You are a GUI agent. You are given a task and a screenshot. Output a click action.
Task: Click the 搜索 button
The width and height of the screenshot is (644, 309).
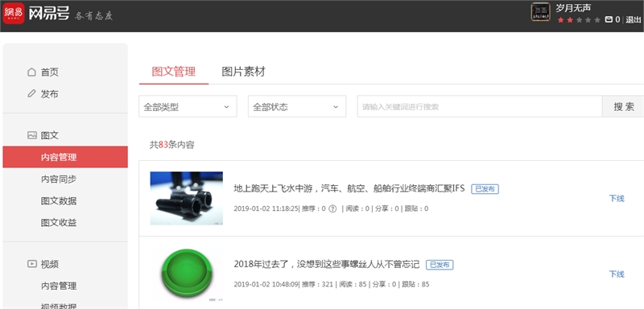(x=623, y=106)
